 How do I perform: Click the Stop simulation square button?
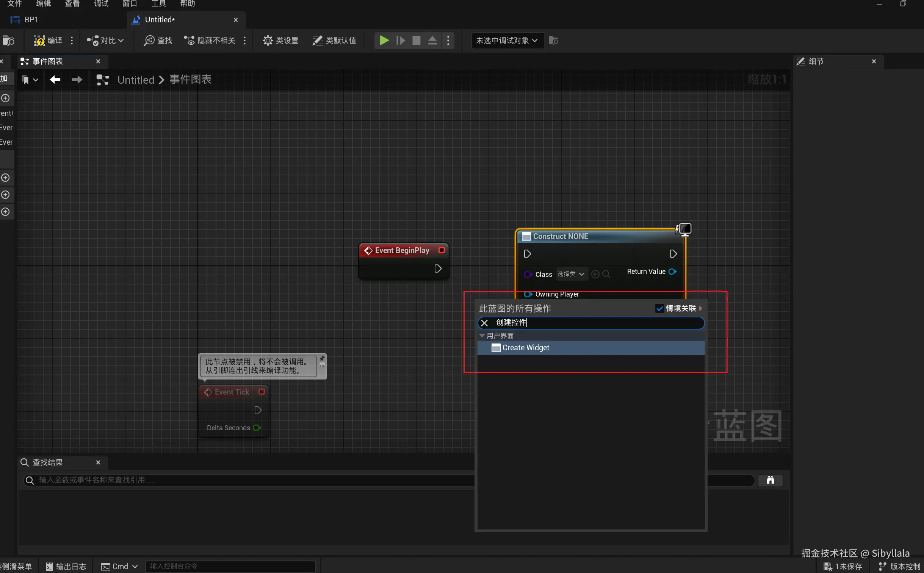(x=416, y=41)
